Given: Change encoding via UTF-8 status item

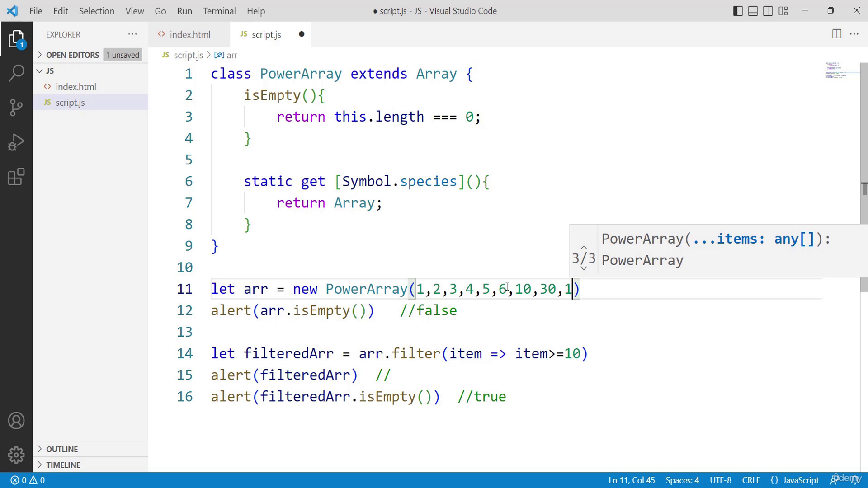Looking at the screenshot, I should pos(721,480).
